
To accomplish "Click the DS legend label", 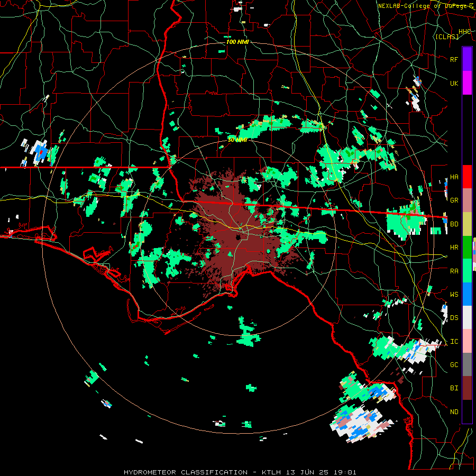I will coord(454,318).
